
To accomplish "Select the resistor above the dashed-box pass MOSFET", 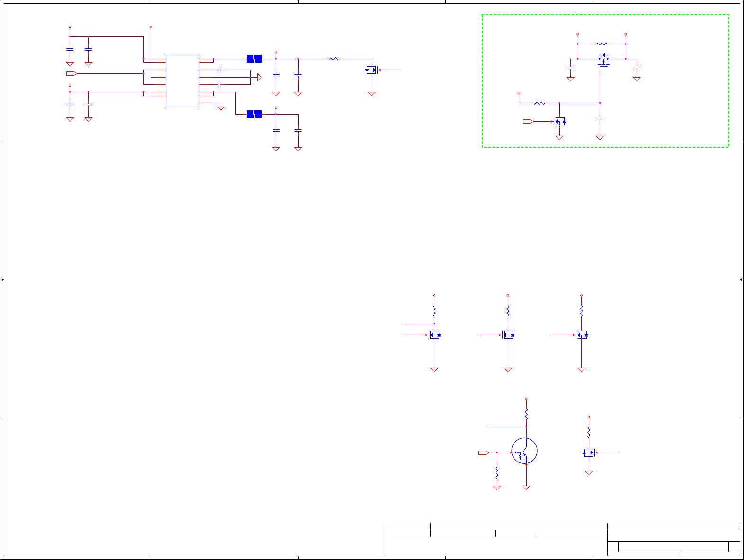I will coord(602,44).
